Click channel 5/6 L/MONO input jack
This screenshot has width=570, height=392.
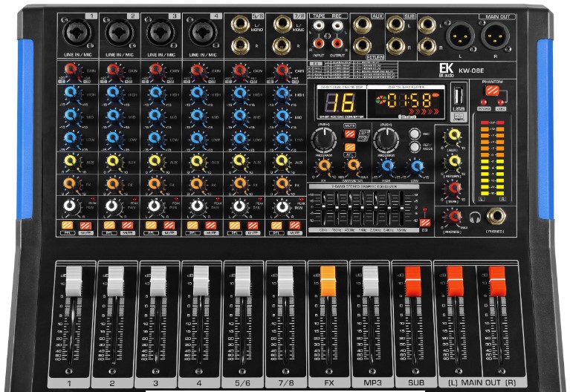[x=240, y=24]
